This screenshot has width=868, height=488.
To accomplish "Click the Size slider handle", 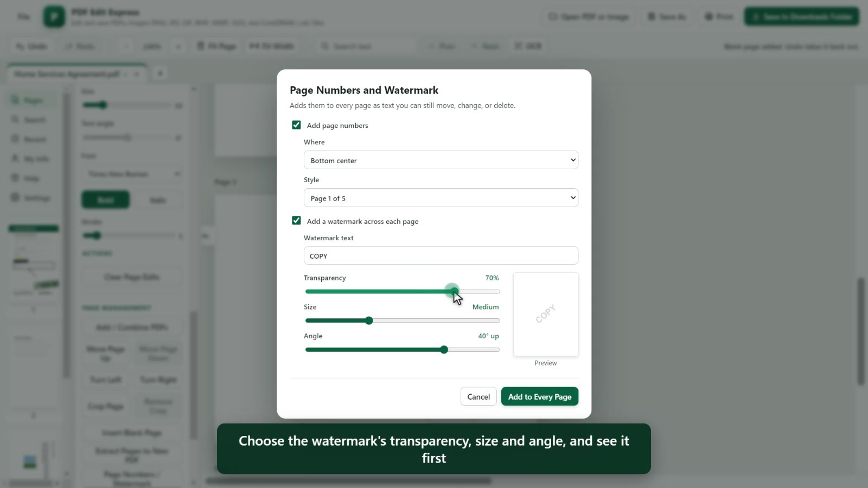I will click(369, 320).
